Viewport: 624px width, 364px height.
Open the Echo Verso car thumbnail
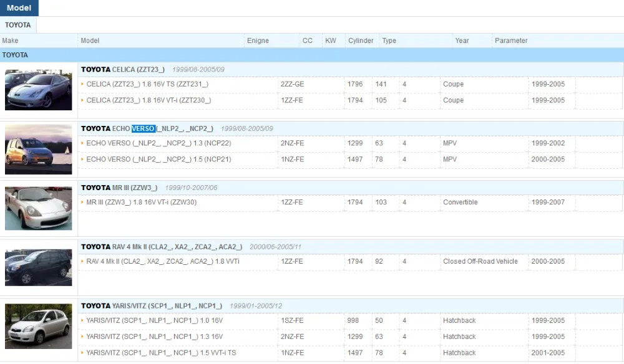(39, 150)
